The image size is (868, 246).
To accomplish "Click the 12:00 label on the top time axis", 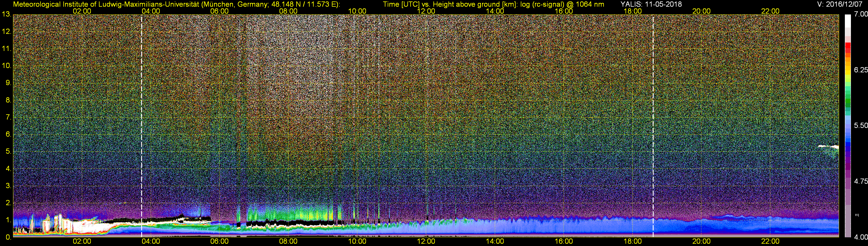I will (426, 11).
